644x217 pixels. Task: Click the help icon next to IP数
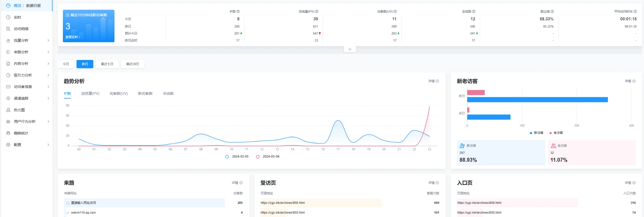click(x=238, y=12)
